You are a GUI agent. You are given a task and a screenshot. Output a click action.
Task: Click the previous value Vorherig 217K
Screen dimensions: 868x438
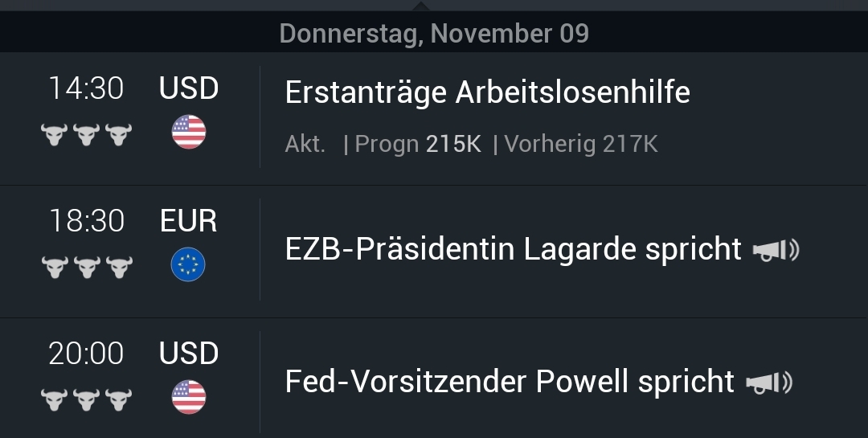tap(580, 145)
